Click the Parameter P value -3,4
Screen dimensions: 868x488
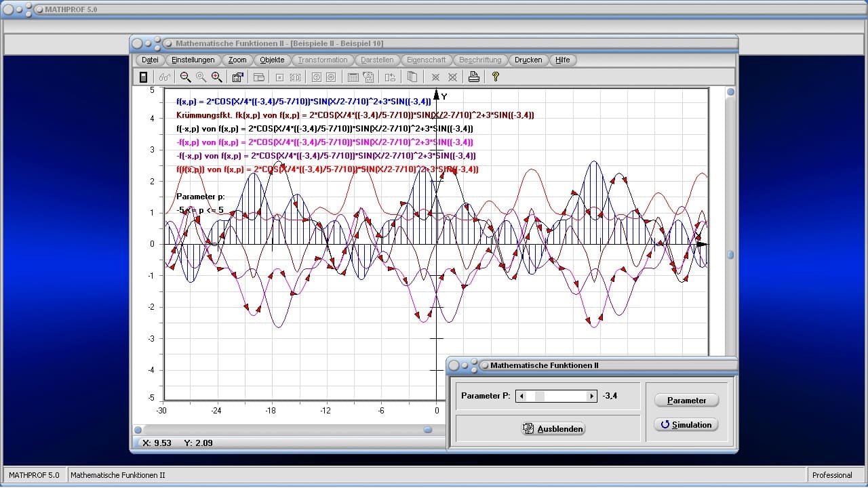610,396
